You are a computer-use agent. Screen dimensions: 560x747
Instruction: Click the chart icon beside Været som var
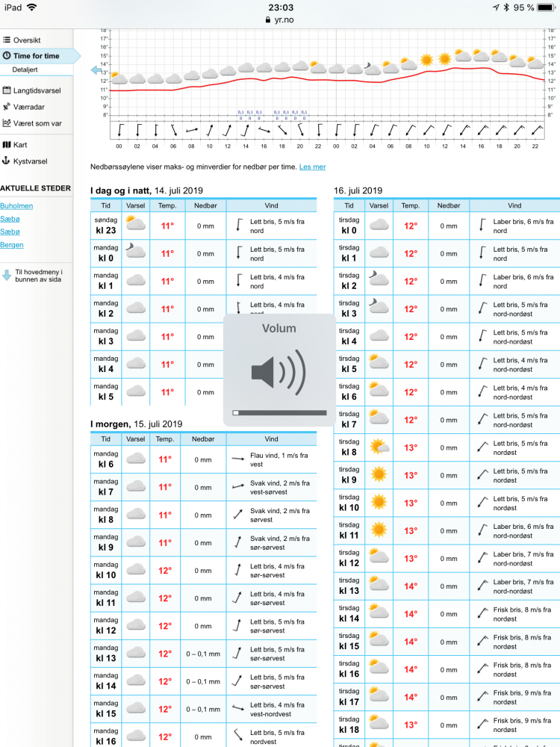click(x=7, y=123)
